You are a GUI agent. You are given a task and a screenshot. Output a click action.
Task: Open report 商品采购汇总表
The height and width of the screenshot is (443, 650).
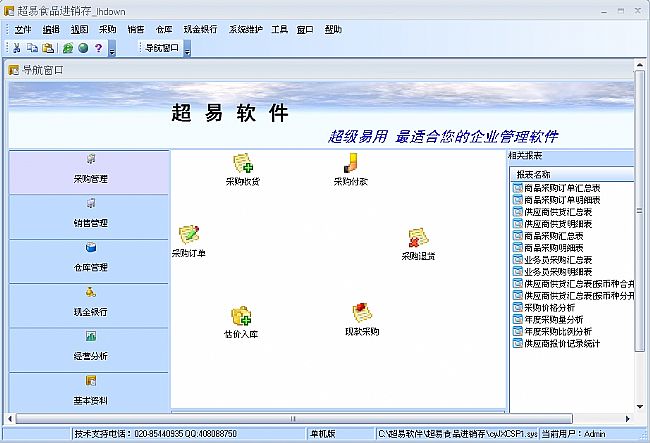pos(548,236)
